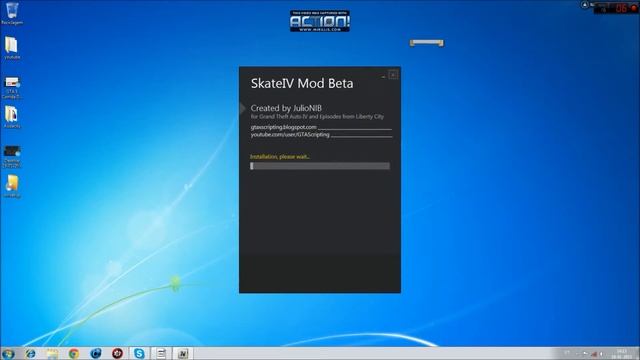Screen dimensions: 640x360
Task: Click the Installation, please wait status text
Action: [280, 157]
